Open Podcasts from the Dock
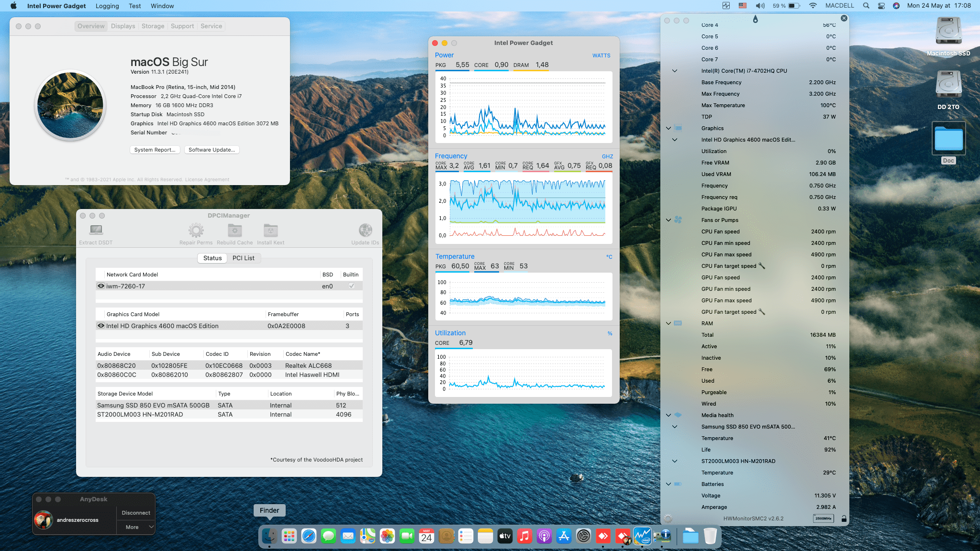Screen dimensions: 980x551 point(544,536)
